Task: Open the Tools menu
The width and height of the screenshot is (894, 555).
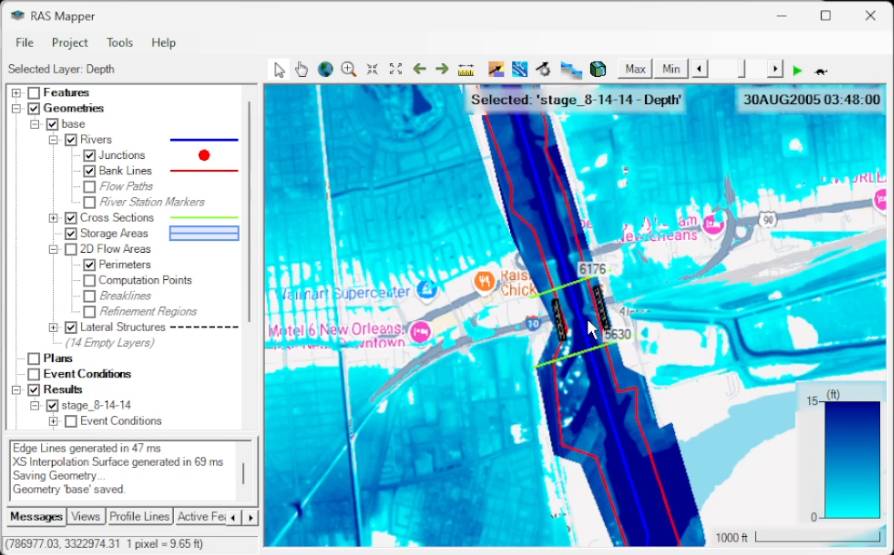Action: pyautogui.click(x=120, y=43)
